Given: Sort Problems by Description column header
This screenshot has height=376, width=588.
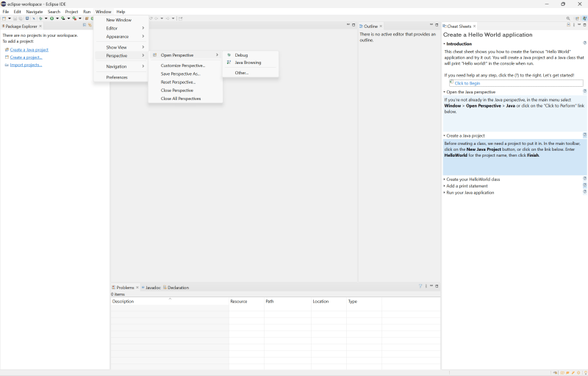Looking at the screenshot, I should pos(170,302).
